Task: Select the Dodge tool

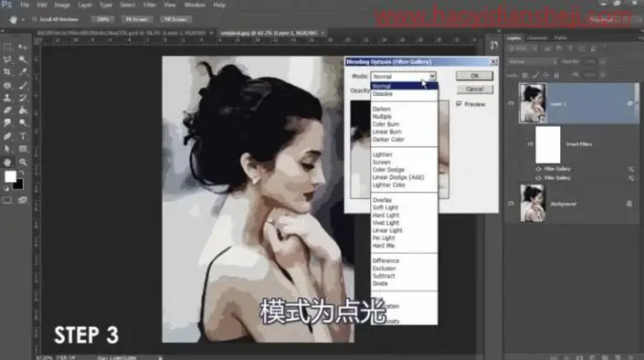Action: 23,122
